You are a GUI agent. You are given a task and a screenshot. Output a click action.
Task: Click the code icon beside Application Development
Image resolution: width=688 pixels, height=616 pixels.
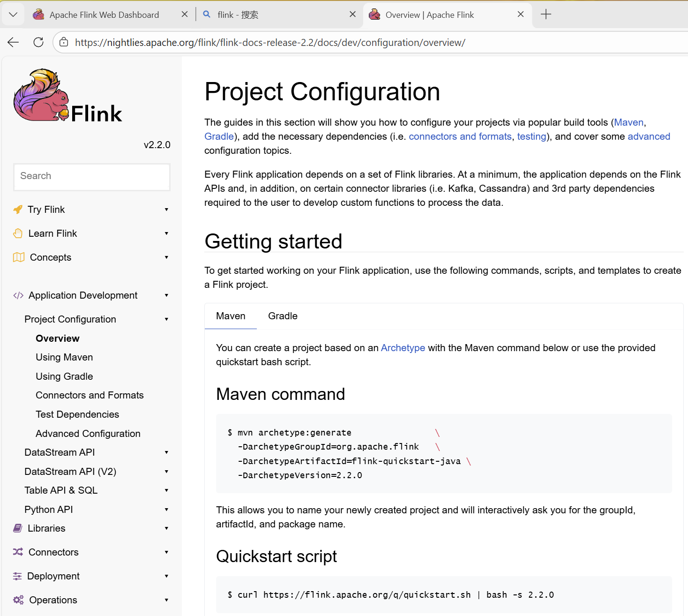tap(18, 295)
